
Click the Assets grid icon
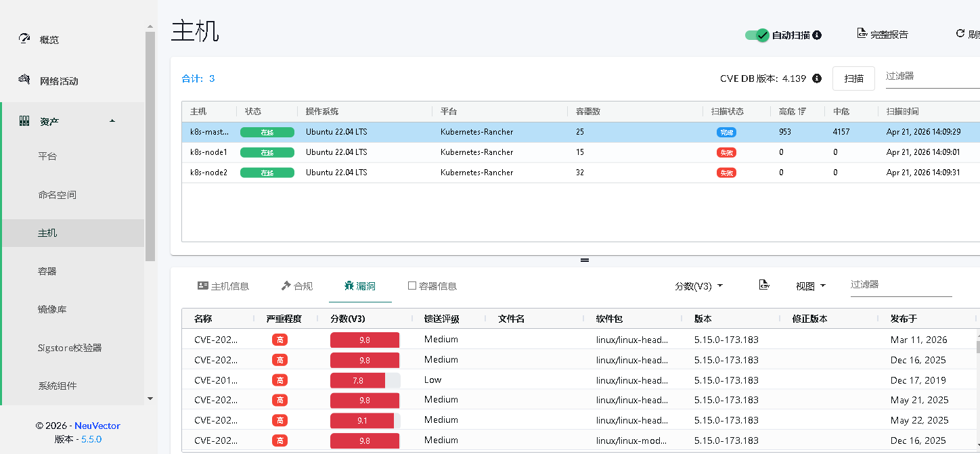coord(24,122)
